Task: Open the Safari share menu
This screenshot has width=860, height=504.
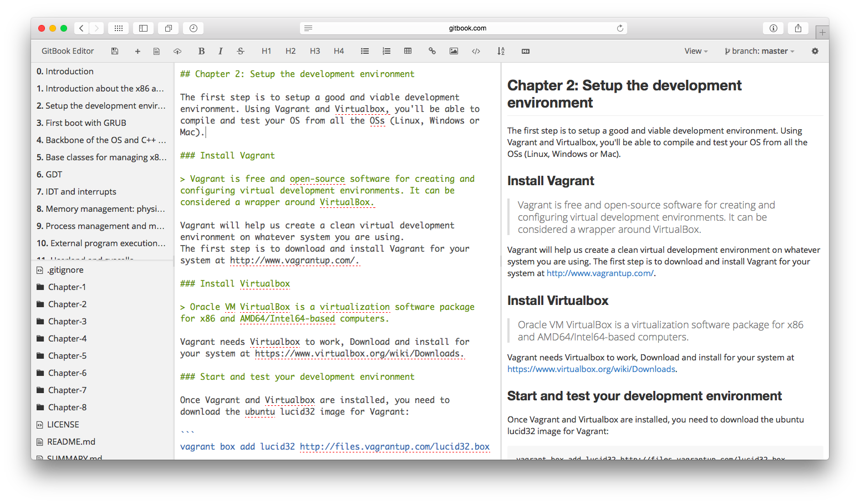Action: click(798, 28)
